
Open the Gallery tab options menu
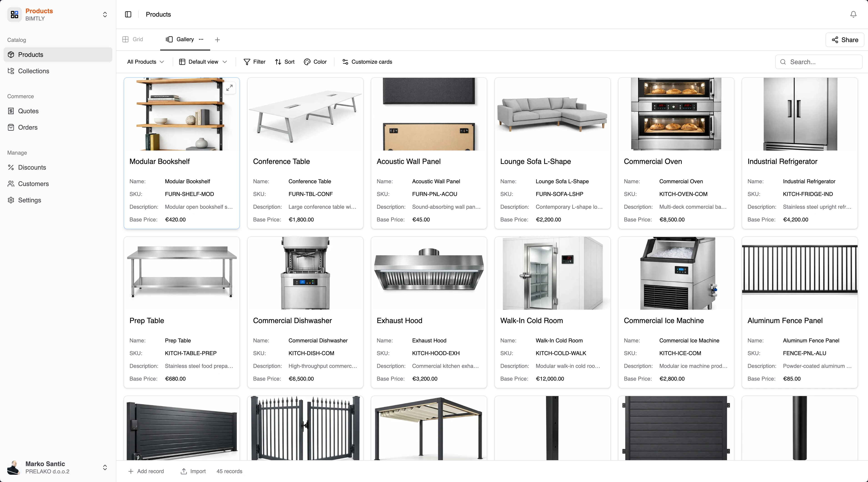[201, 39]
